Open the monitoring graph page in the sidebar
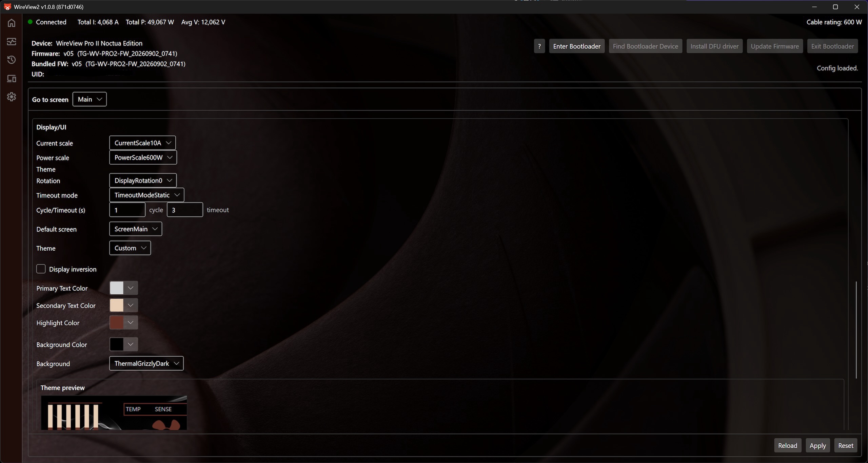 click(x=12, y=41)
